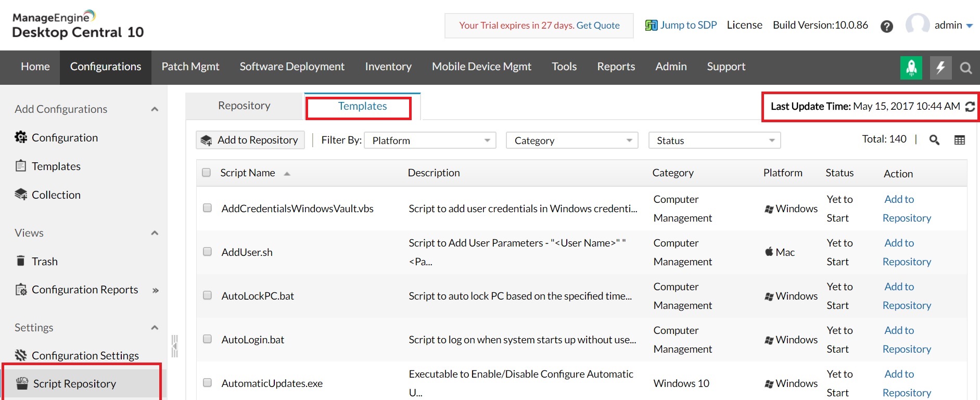The image size is (980, 400).
Task: Select the AutoLockPC.bat checkbox
Action: [x=207, y=295]
